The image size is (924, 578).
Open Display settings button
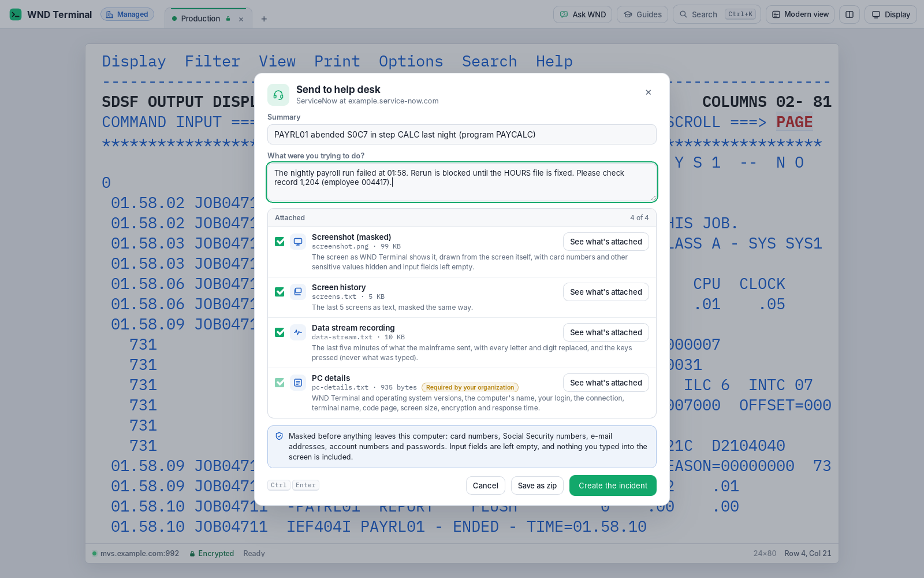pos(891,14)
